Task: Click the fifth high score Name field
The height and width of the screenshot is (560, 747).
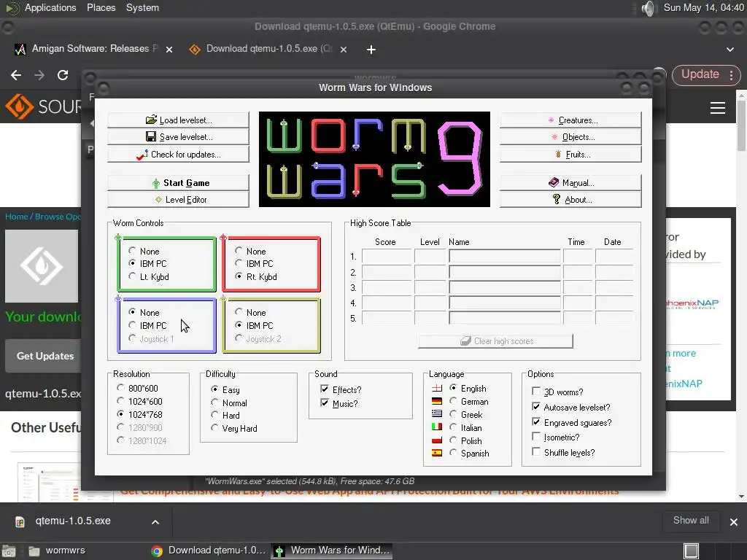Action: 505,318
